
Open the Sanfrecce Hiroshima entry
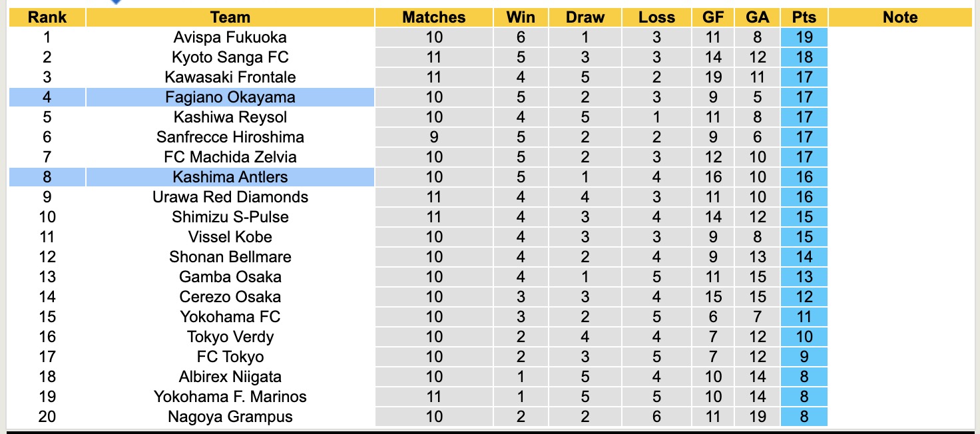coord(230,137)
